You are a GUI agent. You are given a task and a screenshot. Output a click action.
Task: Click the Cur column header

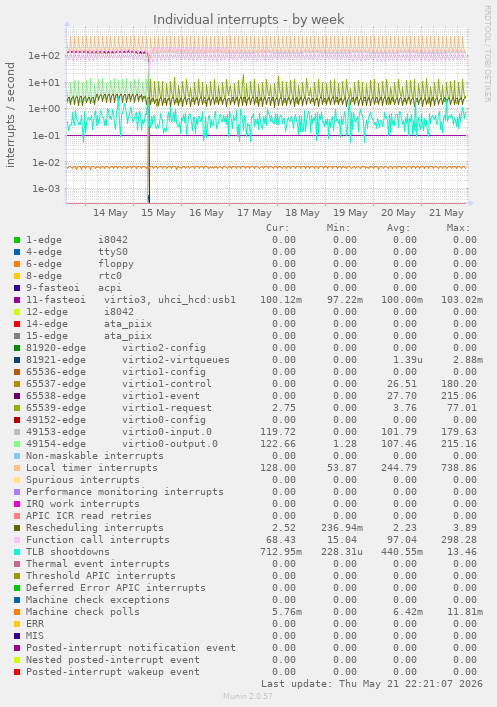278,228
